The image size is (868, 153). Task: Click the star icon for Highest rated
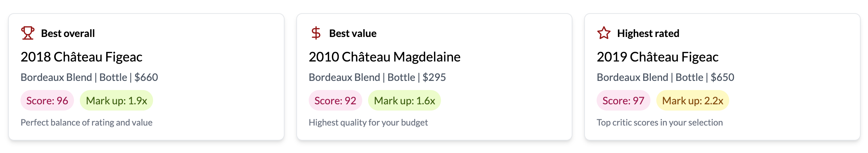point(604,33)
